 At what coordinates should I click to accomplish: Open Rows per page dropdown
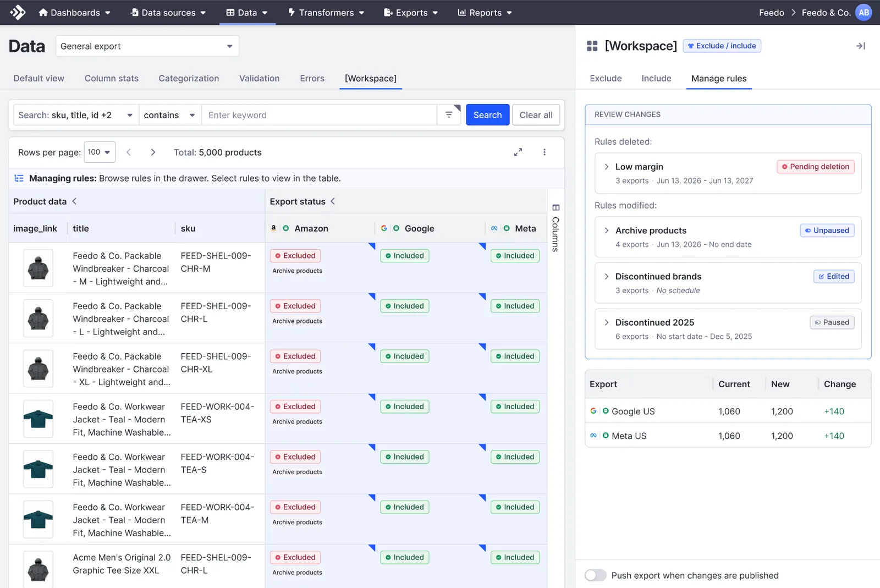point(100,152)
